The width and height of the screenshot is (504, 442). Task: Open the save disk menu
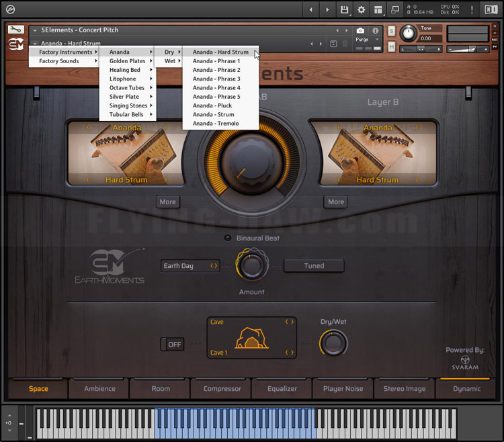click(344, 9)
